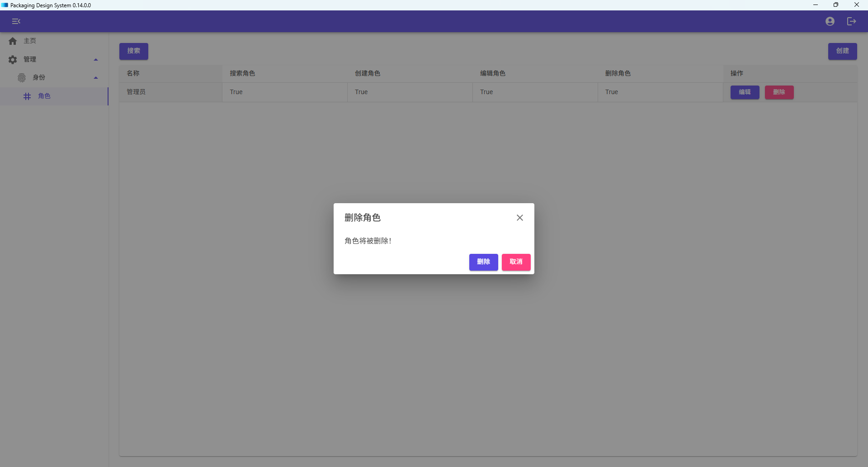This screenshot has height=467, width=868.
Task: Collapse the sidebar with the hamburger menu icon
Action: click(x=16, y=21)
